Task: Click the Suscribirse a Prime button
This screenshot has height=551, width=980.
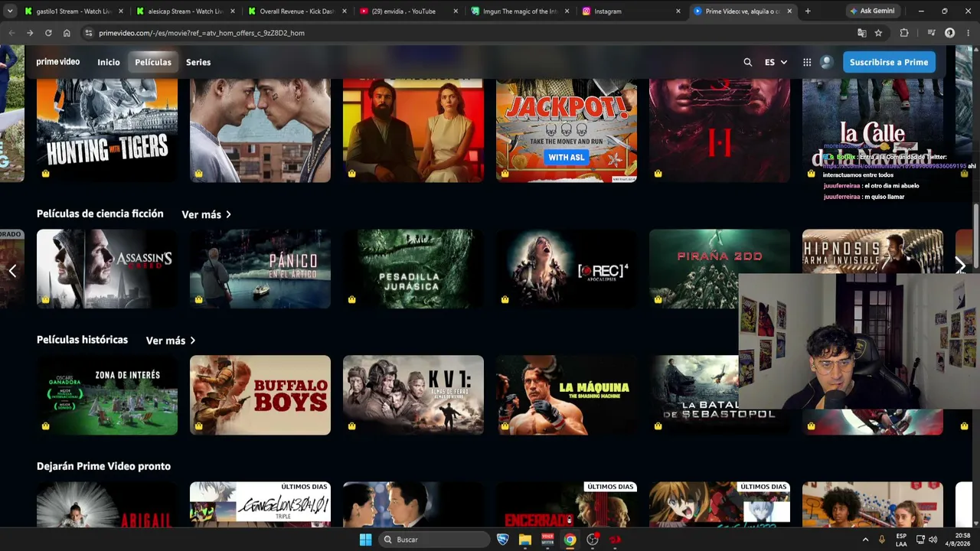Action: (889, 62)
